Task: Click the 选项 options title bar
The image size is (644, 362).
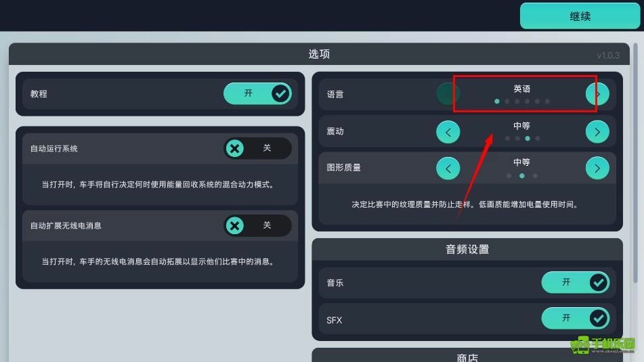Action: click(319, 53)
